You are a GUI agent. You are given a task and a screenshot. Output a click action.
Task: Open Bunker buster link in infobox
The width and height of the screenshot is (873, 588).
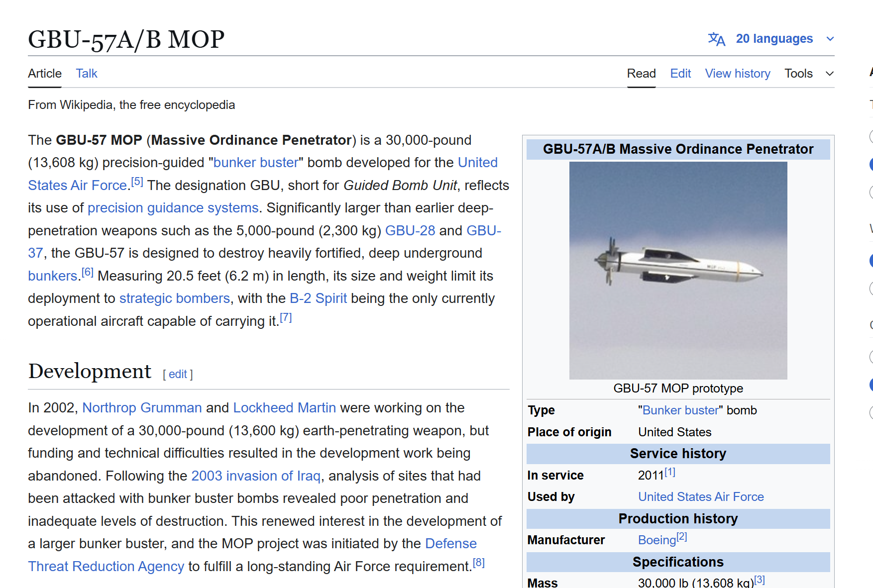coord(680,410)
